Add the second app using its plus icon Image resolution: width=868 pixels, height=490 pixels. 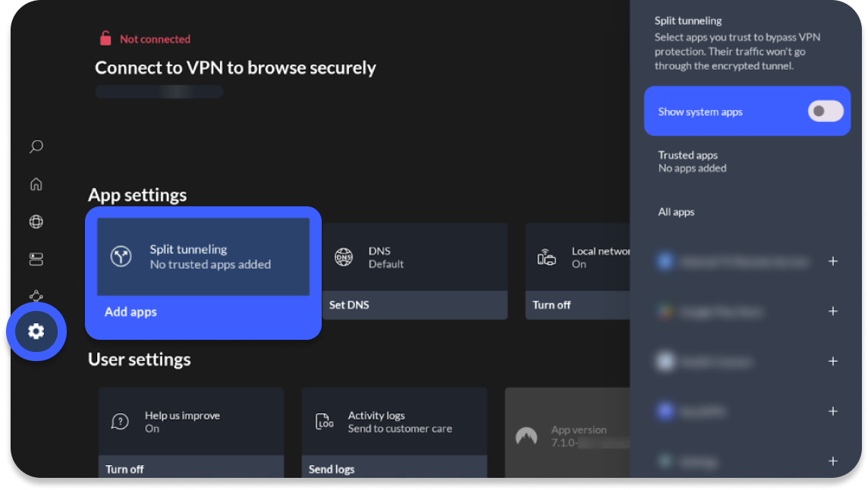click(832, 312)
